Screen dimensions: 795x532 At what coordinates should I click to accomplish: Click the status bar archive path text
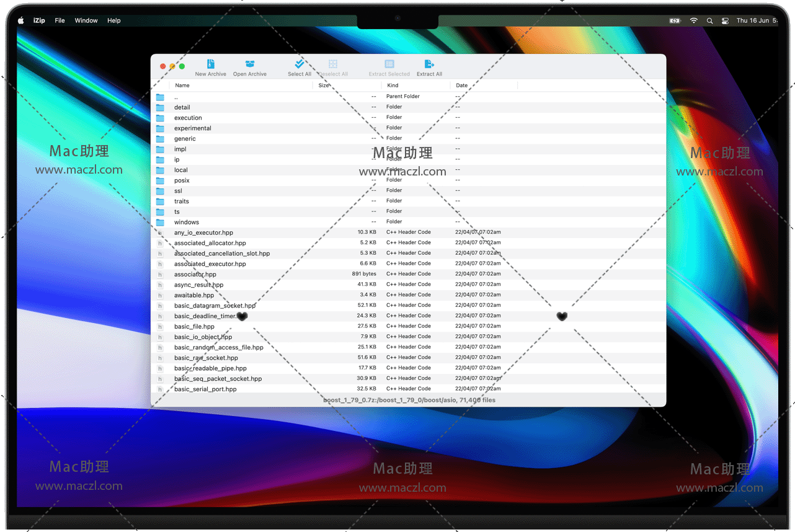(409, 401)
